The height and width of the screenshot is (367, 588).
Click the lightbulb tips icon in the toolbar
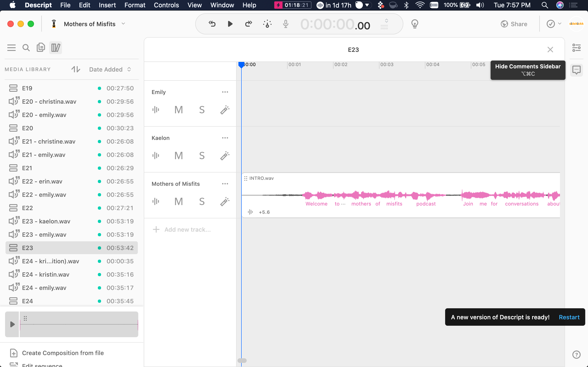click(415, 24)
